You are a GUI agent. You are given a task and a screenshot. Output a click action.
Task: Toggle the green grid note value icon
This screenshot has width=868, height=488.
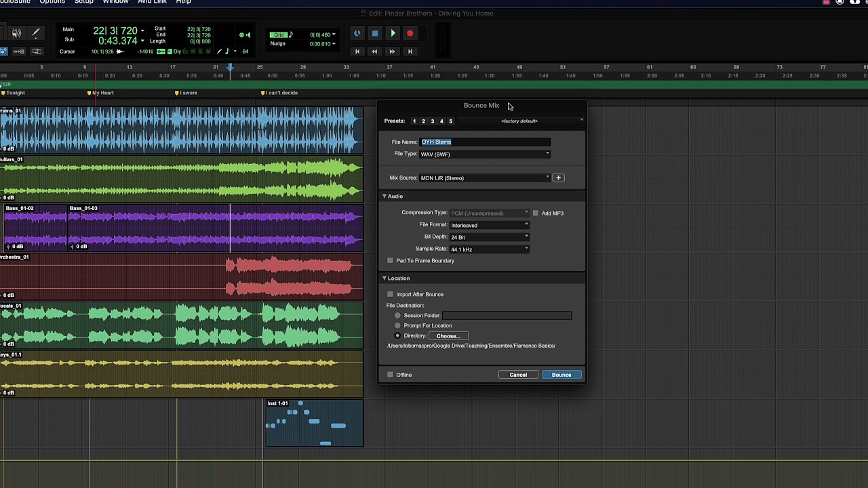[x=290, y=35]
